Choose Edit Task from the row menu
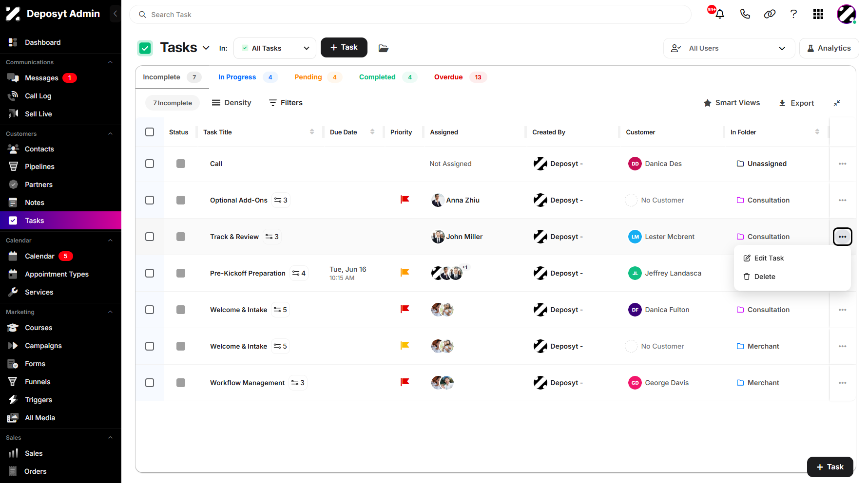The height and width of the screenshot is (483, 868). (792, 258)
